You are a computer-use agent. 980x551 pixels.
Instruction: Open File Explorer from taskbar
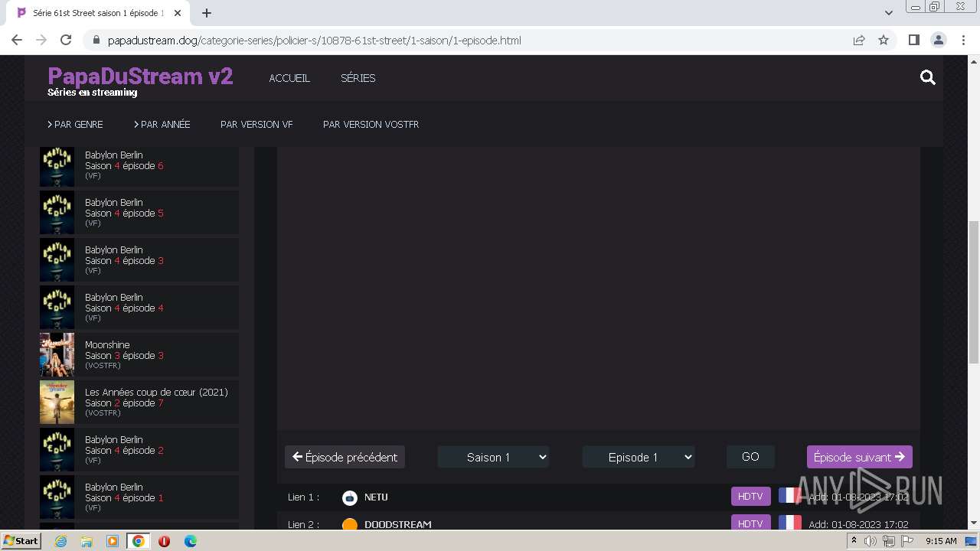pos(87,541)
